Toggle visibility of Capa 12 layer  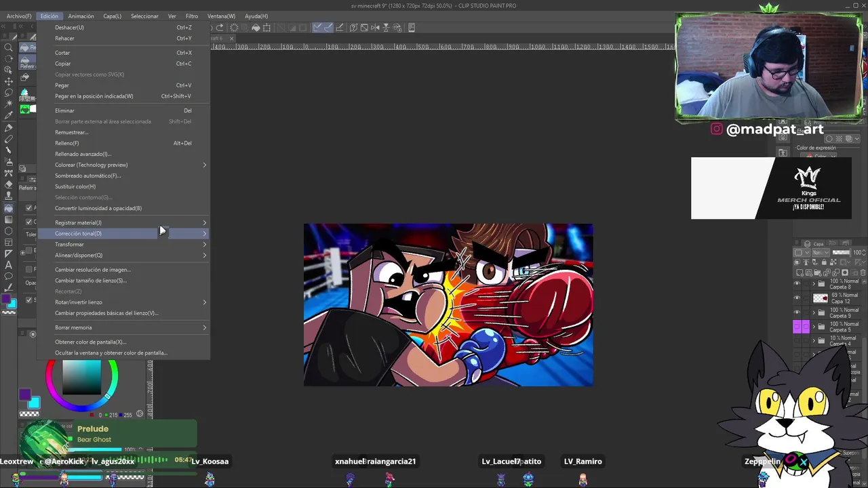pyautogui.click(x=797, y=298)
